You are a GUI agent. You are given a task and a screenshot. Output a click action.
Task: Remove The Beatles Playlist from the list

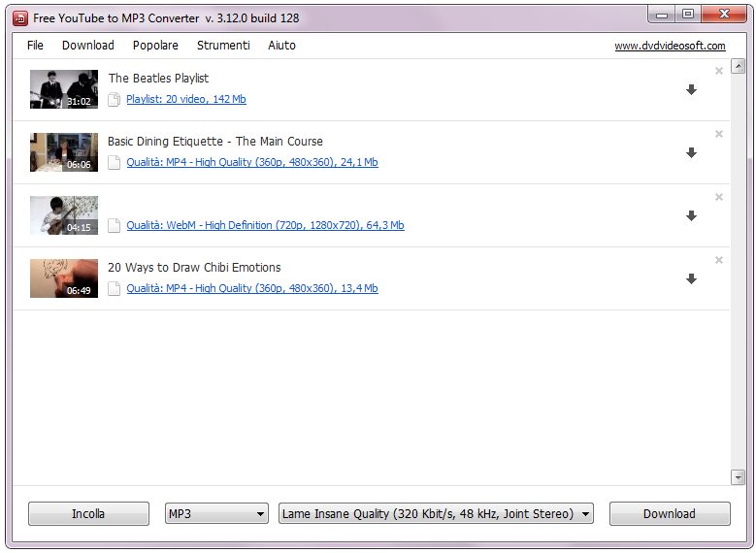pos(719,71)
